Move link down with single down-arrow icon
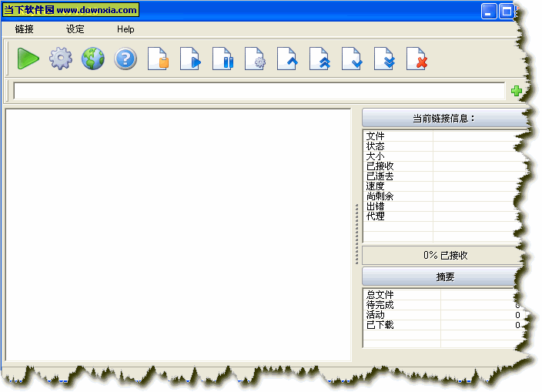542x392 pixels. click(x=352, y=59)
